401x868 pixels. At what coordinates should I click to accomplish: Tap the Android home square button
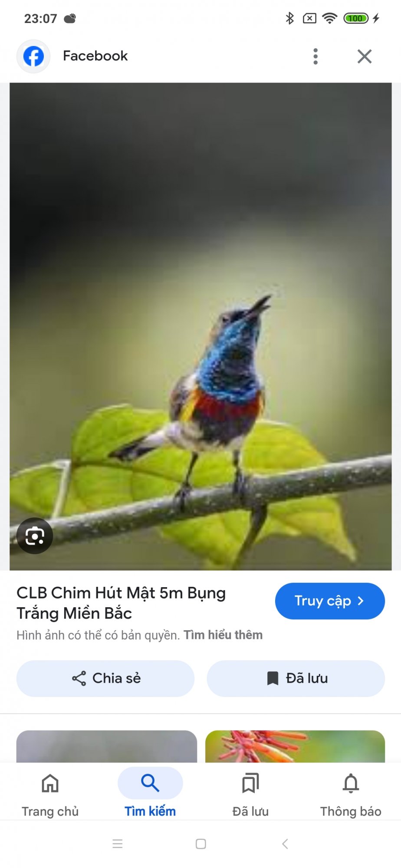click(201, 844)
